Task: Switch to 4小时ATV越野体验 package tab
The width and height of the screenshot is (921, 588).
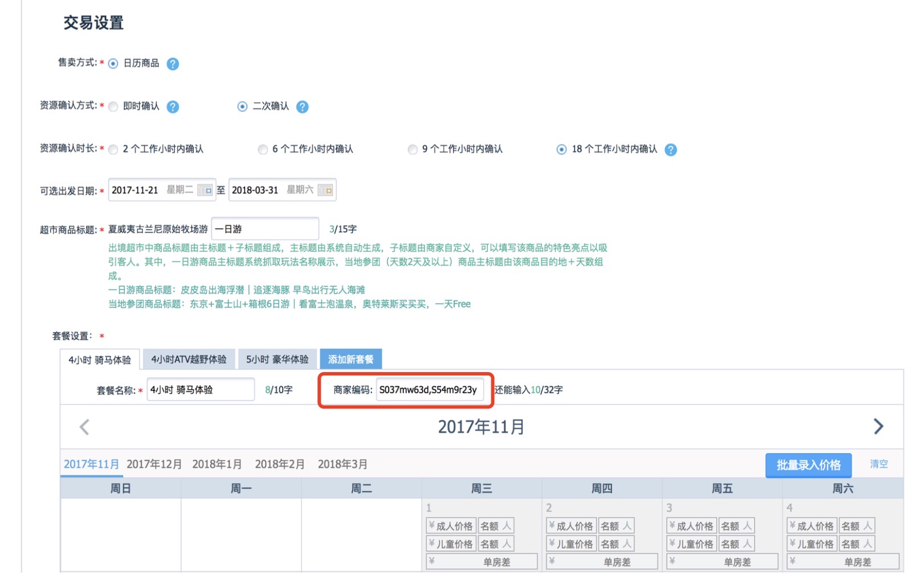Action: [189, 360]
